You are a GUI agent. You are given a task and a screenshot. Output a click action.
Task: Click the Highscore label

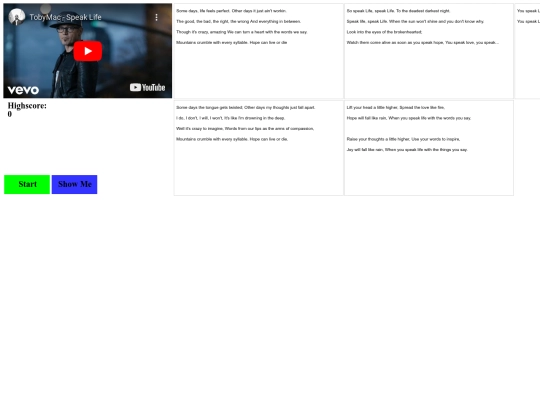[27, 106]
